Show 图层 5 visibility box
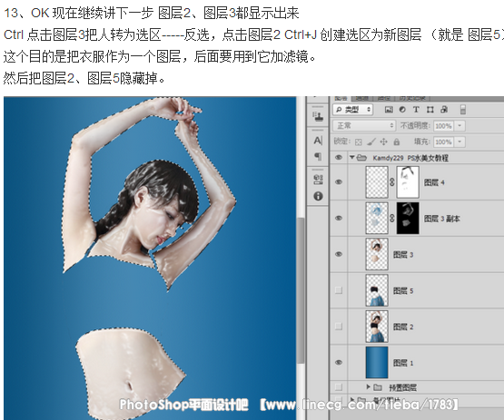This screenshot has width=504, height=420. click(339, 290)
